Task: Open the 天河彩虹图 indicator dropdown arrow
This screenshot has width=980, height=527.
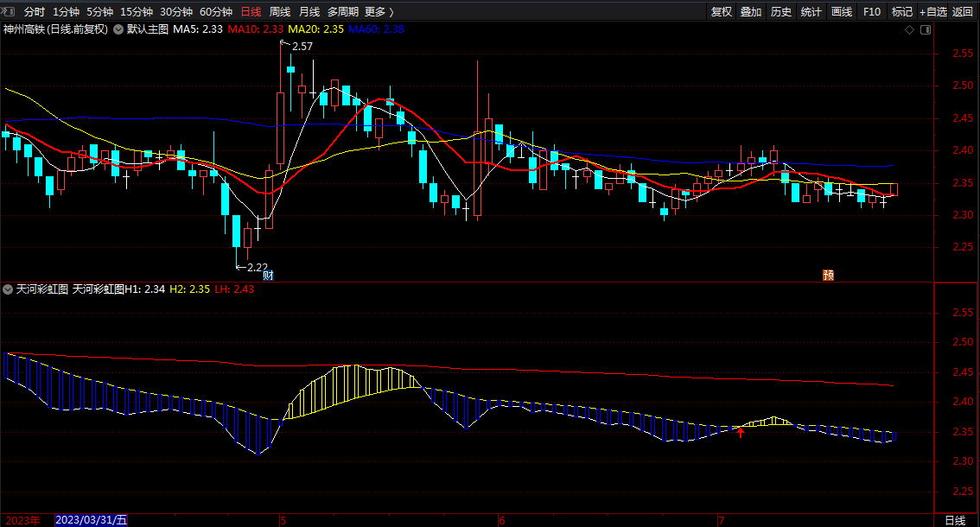Action: click(8, 289)
